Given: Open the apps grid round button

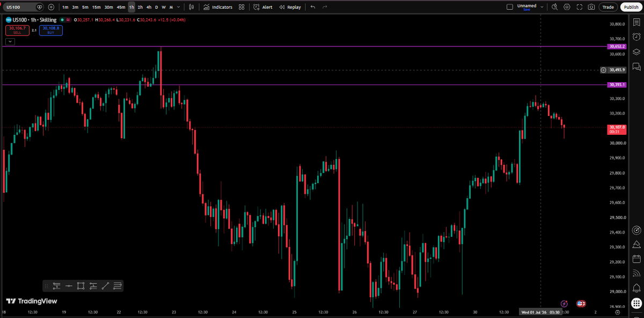Looking at the screenshot, I should 636,303.
